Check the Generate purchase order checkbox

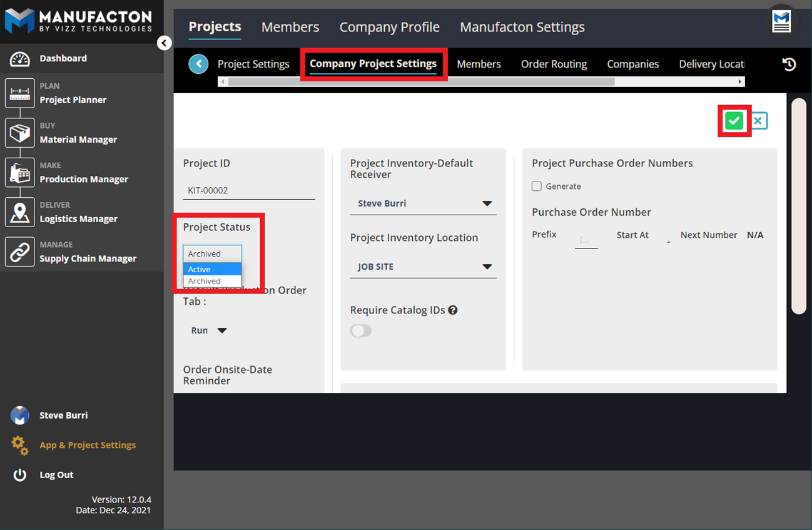tap(537, 186)
